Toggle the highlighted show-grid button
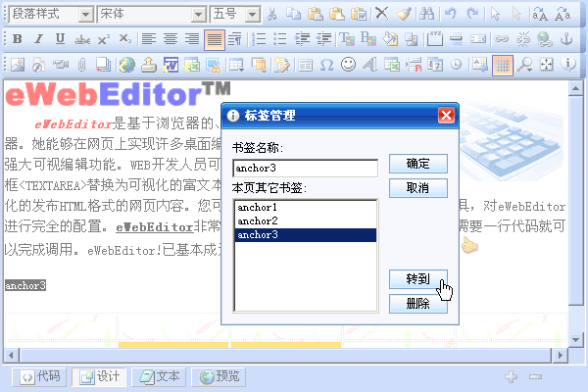Screen dimensions: 588x392 503,66
